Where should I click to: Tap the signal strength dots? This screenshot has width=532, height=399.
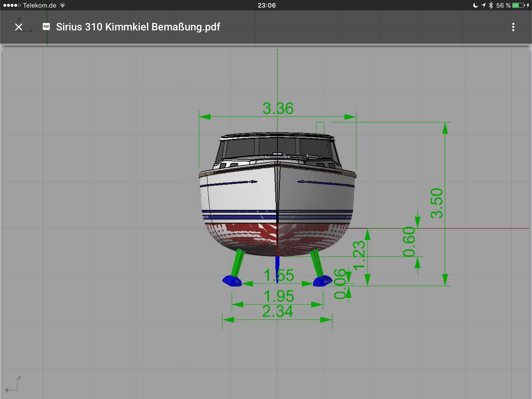tap(12, 5)
